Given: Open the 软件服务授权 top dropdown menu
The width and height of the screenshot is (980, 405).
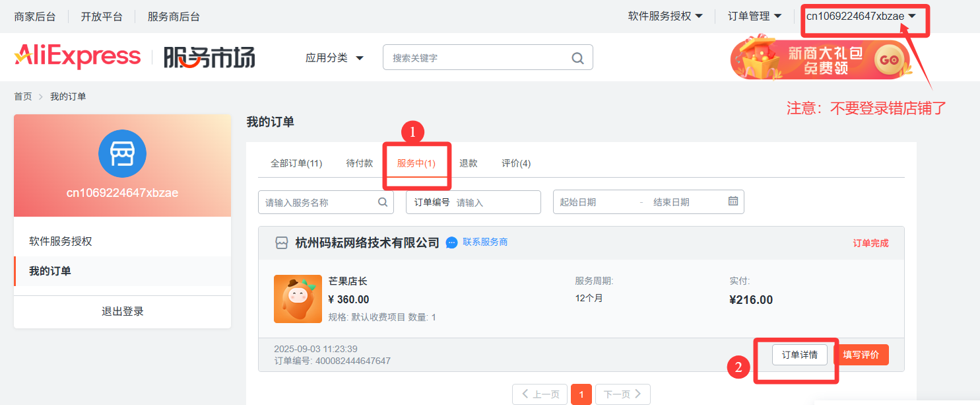Looking at the screenshot, I should 665,17.
